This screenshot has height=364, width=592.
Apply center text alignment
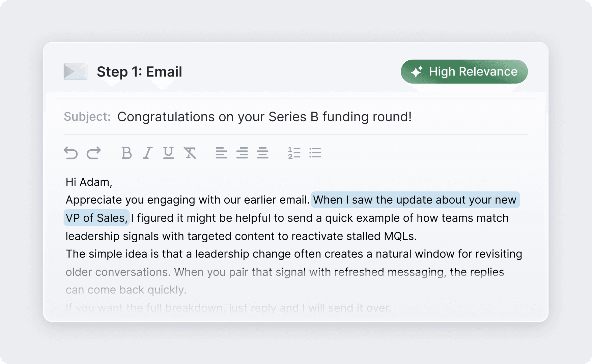tap(242, 153)
